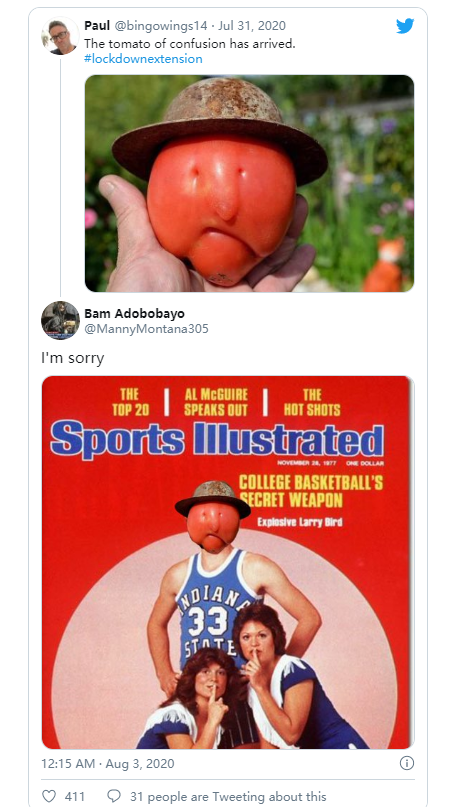
Task: Click the Twitter bird logo icon
Action: [405, 26]
